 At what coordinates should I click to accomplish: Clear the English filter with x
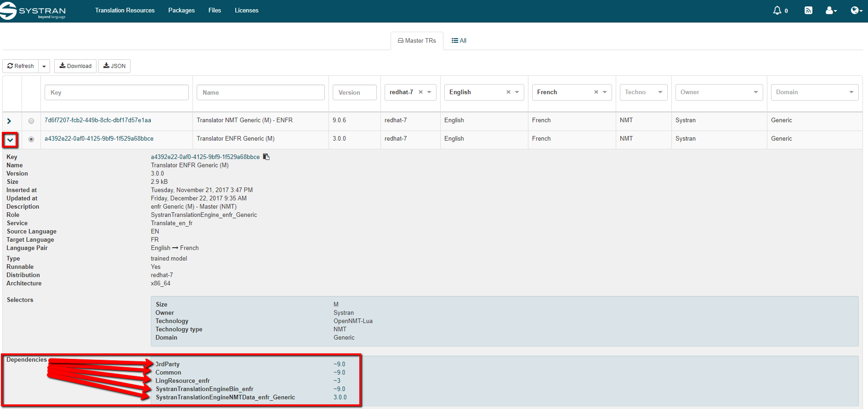click(508, 92)
